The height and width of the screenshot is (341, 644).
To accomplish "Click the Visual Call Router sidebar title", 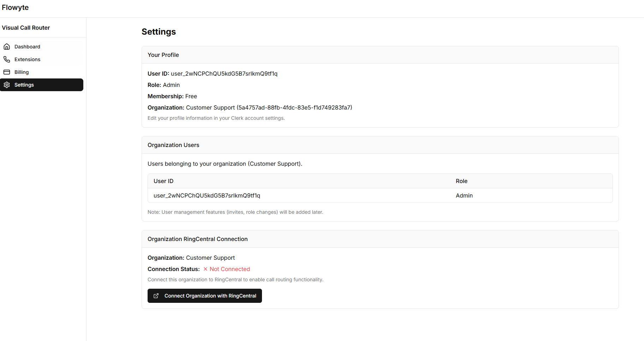I will pos(26,28).
